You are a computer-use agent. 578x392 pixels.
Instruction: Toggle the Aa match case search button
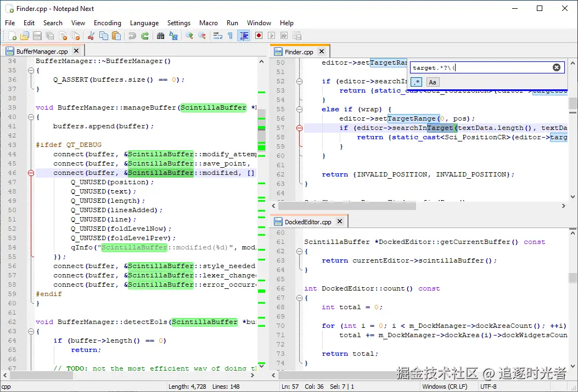point(433,82)
